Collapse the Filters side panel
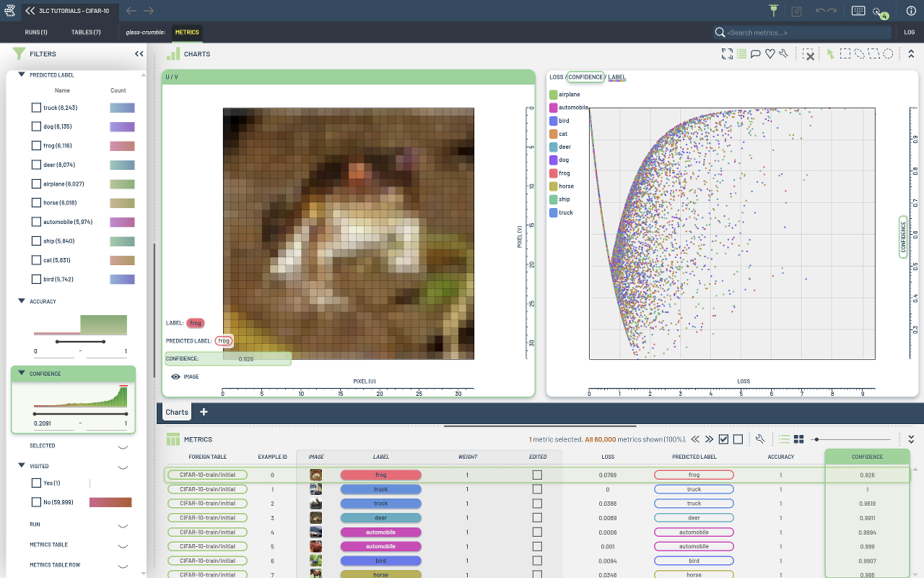This screenshot has height=578, width=924. tap(139, 54)
